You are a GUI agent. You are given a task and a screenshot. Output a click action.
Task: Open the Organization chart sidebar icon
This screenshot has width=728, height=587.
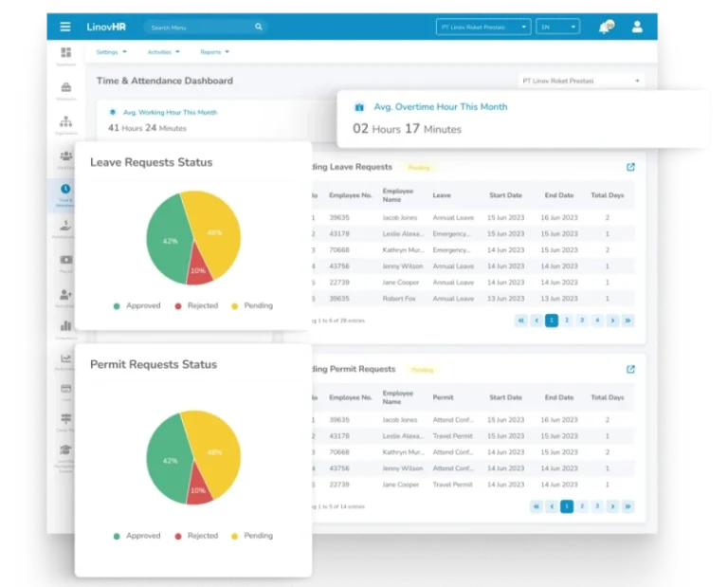tap(65, 122)
